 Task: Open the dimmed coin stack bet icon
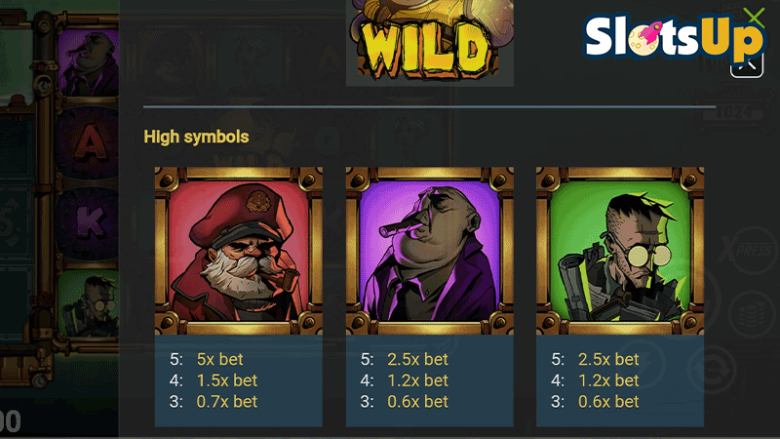(752, 315)
